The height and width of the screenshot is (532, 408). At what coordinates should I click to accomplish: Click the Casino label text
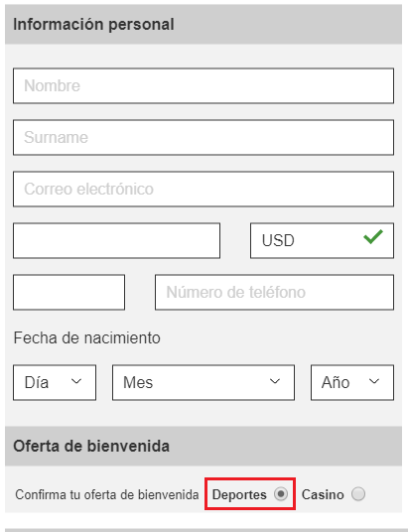[x=323, y=494]
